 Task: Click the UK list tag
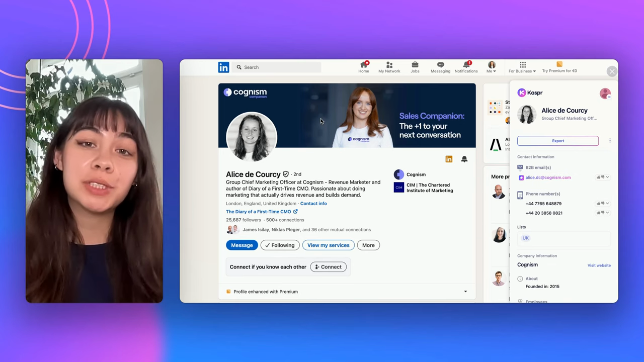click(x=526, y=238)
